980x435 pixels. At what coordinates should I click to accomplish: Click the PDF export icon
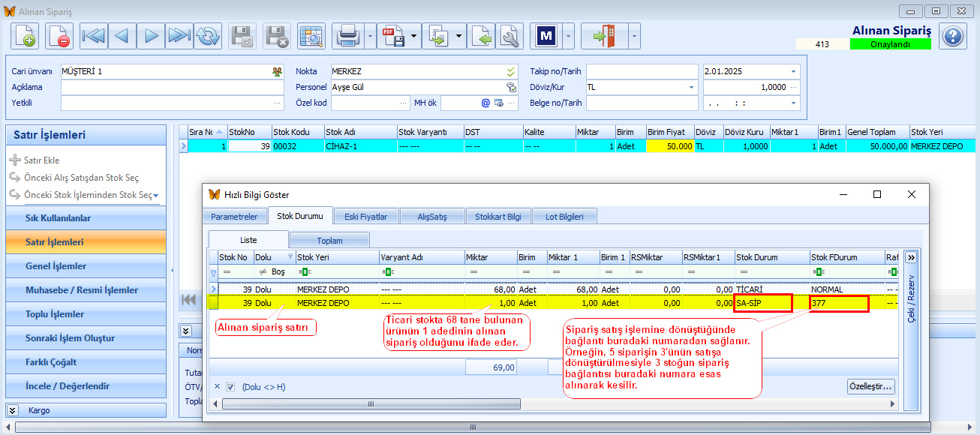[392, 36]
